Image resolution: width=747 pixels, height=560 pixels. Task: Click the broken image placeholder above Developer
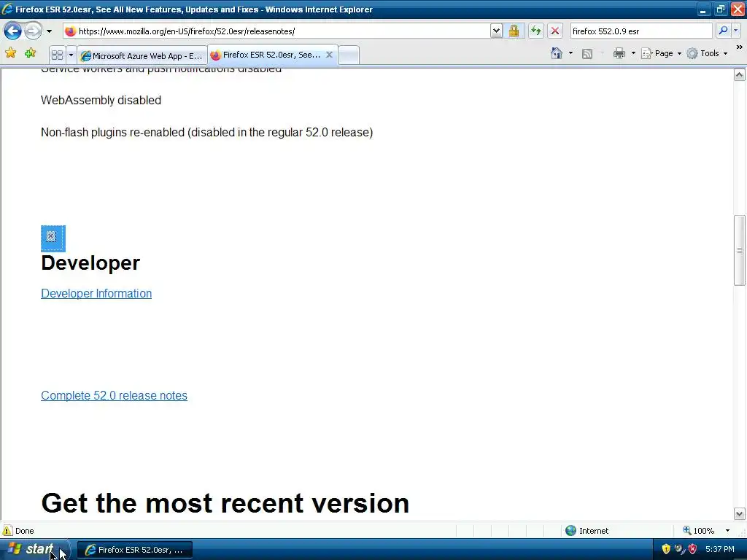(x=53, y=238)
